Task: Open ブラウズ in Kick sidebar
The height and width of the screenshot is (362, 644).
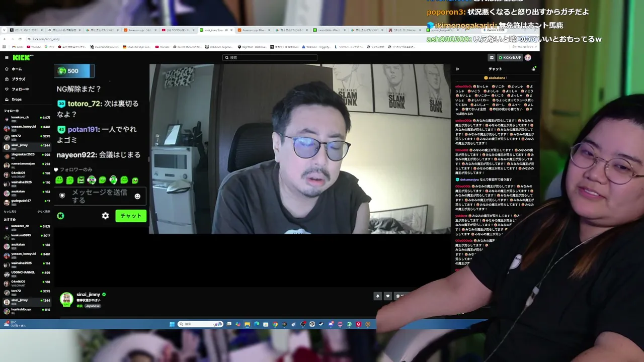Action: pos(18,79)
